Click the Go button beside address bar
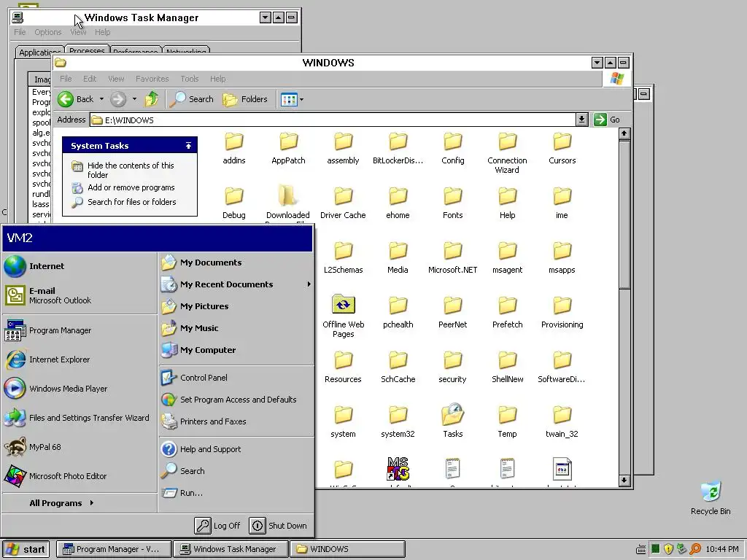The image size is (747, 560). [607, 120]
